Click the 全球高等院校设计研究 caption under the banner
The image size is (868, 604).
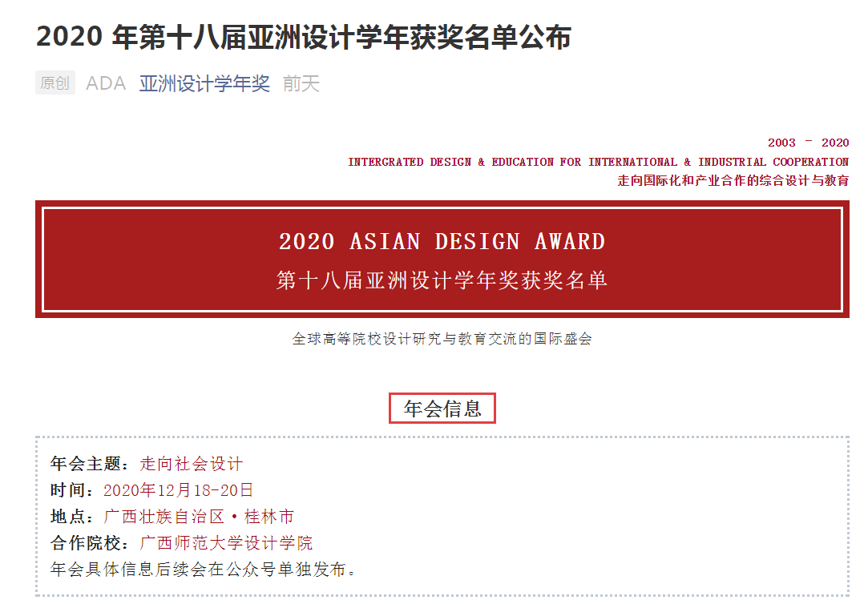coord(442,339)
